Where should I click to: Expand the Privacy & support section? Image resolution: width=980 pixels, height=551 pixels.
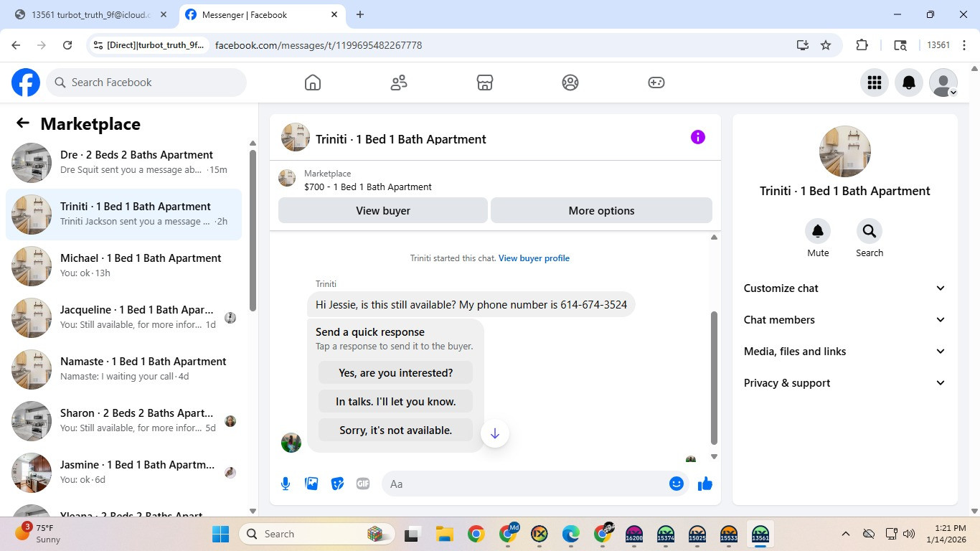(x=845, y=383)
